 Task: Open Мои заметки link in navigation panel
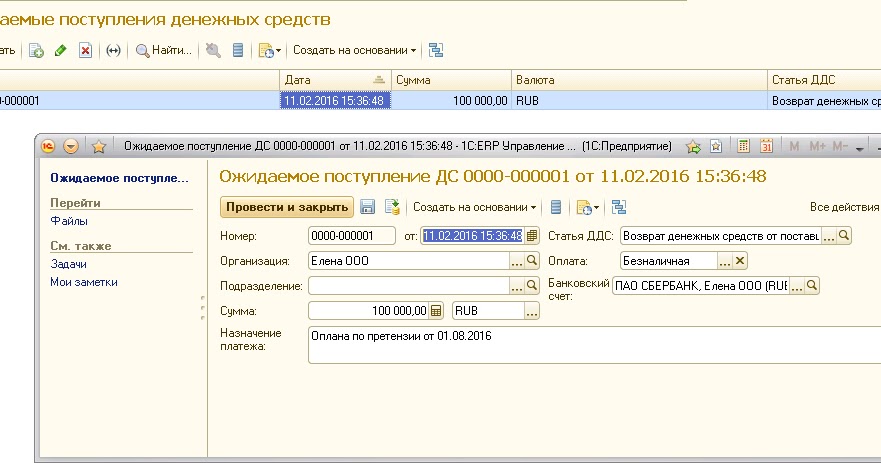(x=84, y=282)
